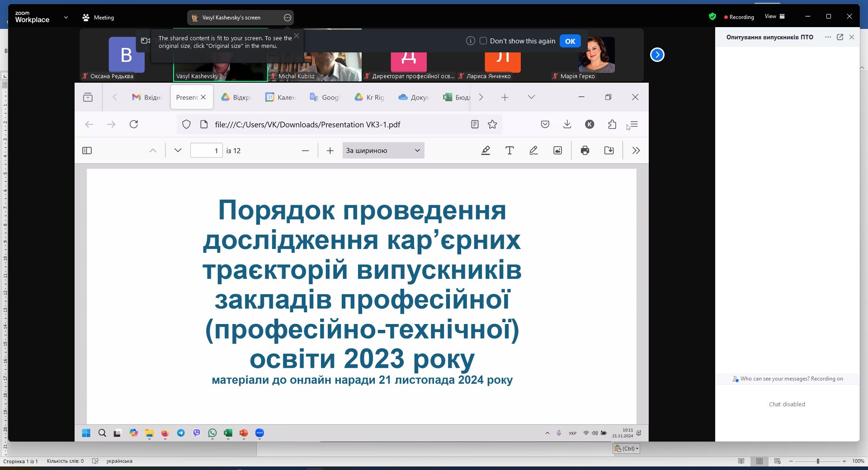This screenshot has height=470, width=868.
Task: Click the page number input field
Action: tap(206, 150)
